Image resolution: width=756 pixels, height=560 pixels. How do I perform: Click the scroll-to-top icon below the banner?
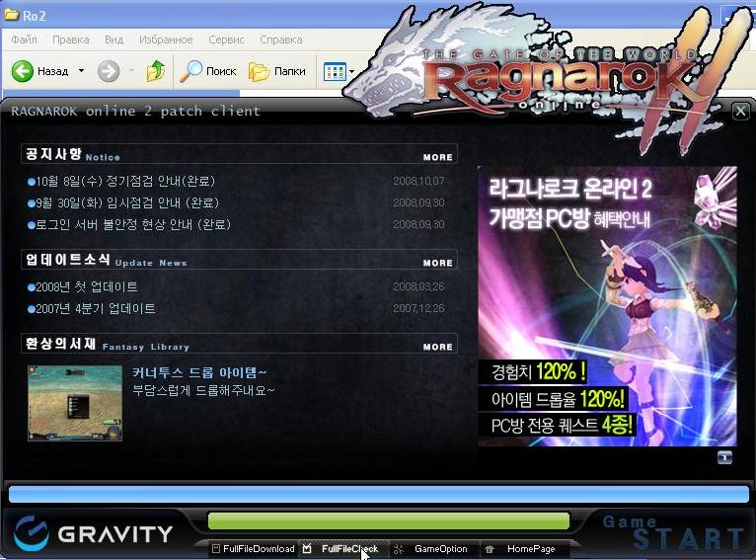[x=724, y=456]
